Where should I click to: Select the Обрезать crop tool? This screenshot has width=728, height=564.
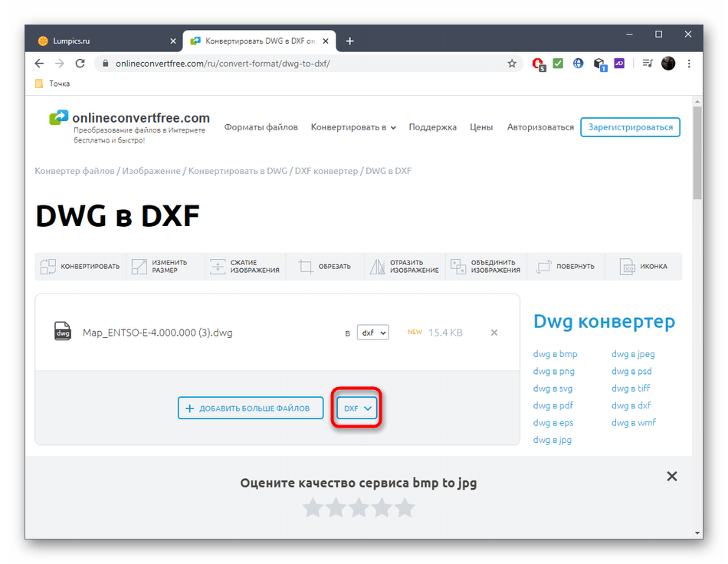325,267
